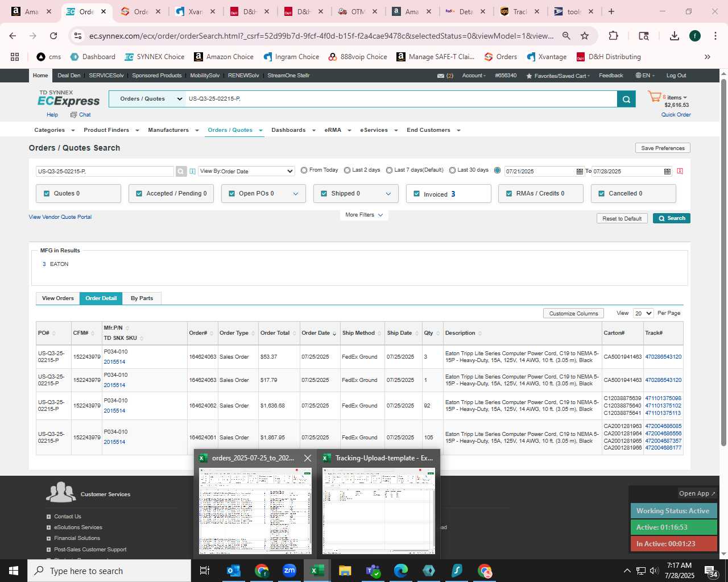The width and height of the screenshot is (728, 582).
Task: Open the Manufacturers menu
Action: pyautogui.click(x=173, y=130)
